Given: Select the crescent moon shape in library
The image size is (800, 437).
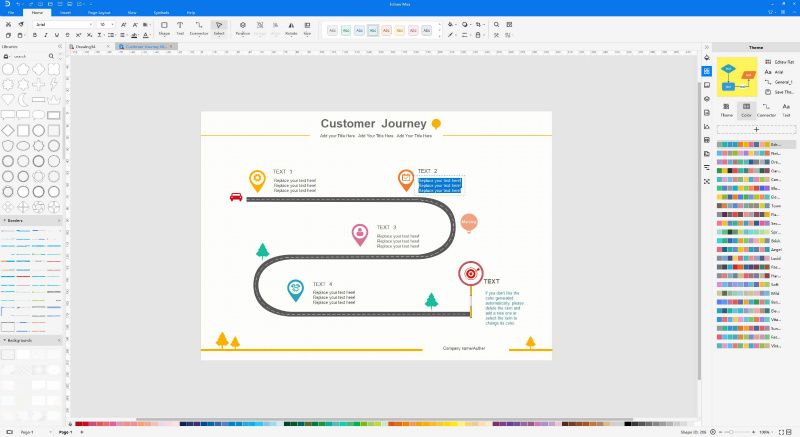Looking at the screenshot, I should pos(23,100).
